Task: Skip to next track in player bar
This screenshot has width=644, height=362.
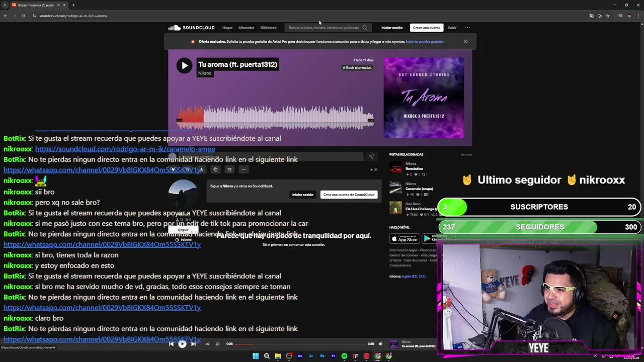Action: point(193,344)
